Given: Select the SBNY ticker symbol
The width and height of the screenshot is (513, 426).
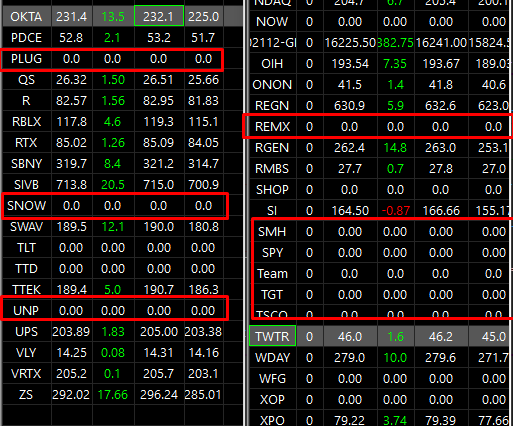Looking at the screenshot, I should coord(26,164).
